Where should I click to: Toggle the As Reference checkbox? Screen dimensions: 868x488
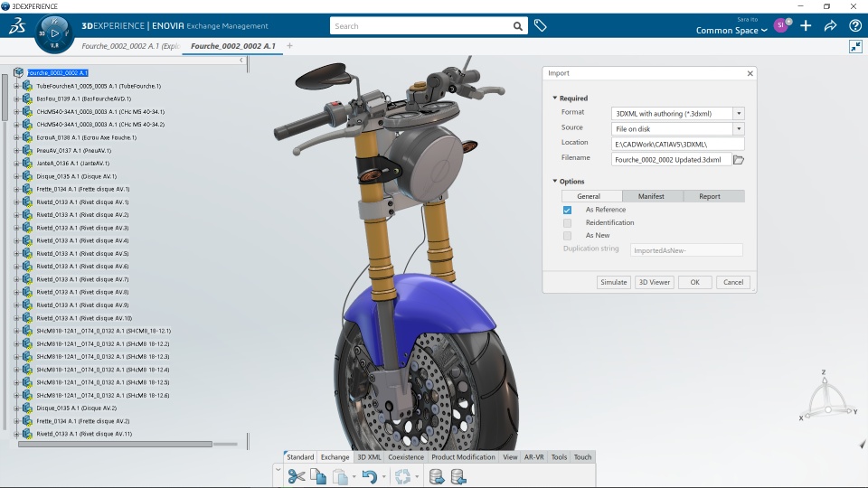pos(568,210)
